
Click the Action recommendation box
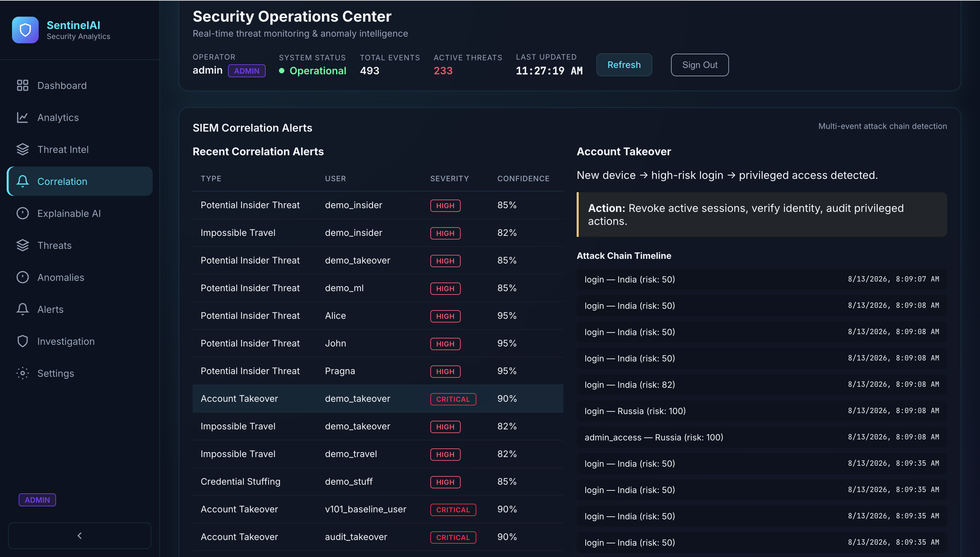pyautogui.click(x=761, y=215)
